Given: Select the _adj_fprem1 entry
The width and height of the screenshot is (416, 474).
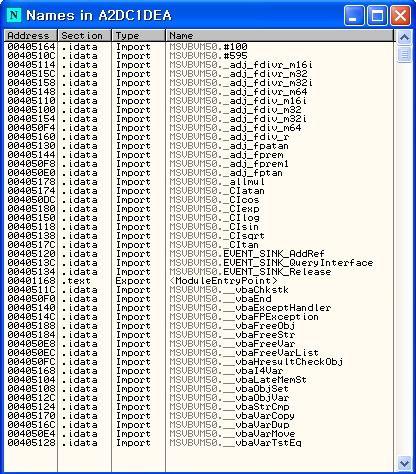Looking at the screenshot, I should click(x=199, y=164).
